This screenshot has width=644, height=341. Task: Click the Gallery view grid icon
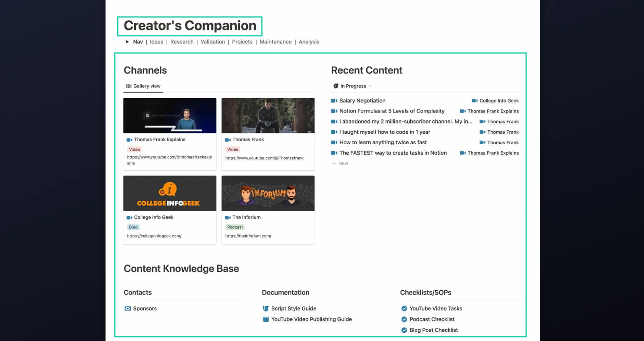pos(129,86)
